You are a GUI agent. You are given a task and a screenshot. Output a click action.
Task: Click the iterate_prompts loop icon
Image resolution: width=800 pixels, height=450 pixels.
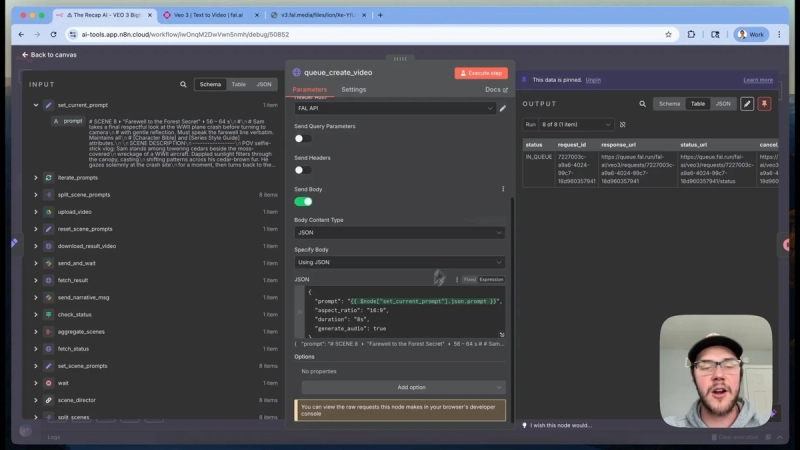coord(48,178)
